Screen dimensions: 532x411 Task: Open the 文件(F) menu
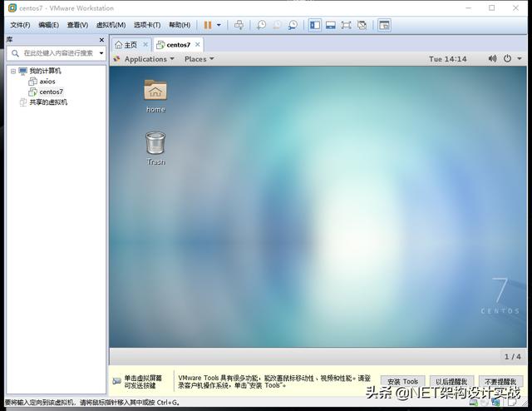point(20,25)
